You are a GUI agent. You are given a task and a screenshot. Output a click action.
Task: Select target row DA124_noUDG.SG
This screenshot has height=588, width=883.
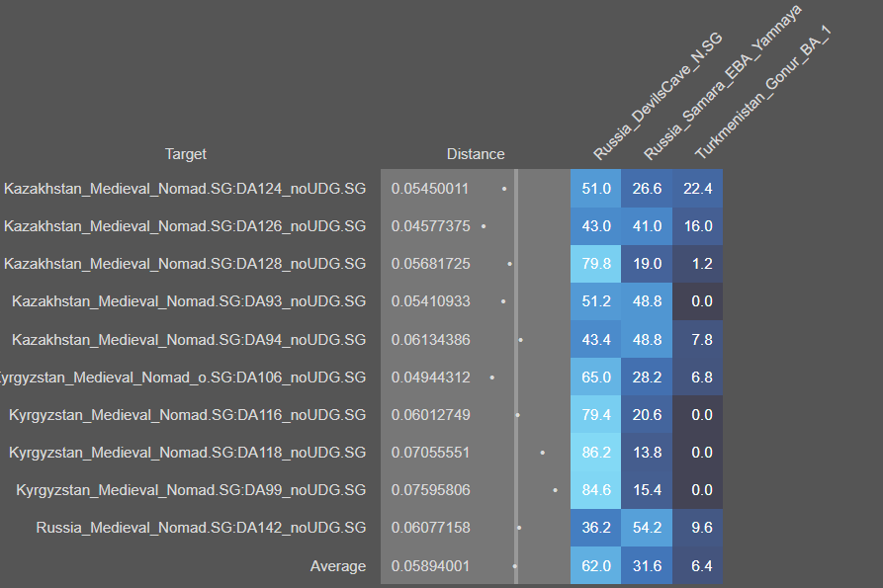[185, 189]
